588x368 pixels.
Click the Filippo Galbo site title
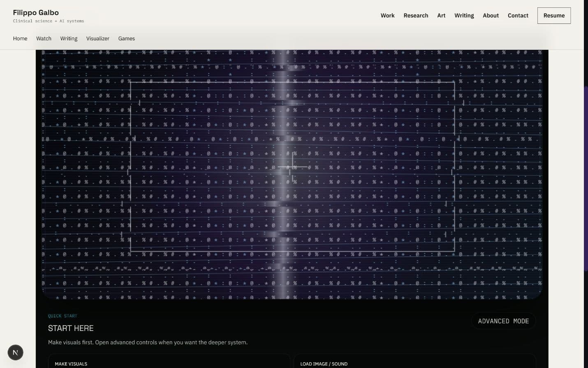(x=36, y=12)
